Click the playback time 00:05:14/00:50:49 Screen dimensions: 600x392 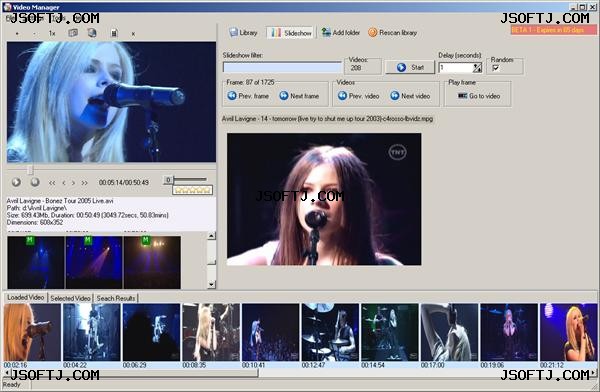124,183
